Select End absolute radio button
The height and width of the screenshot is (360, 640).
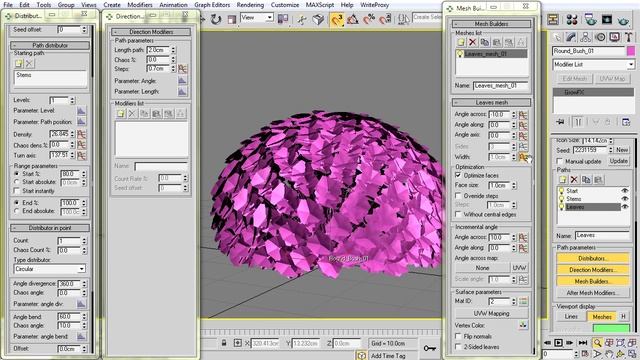click(x=17, y=211)
